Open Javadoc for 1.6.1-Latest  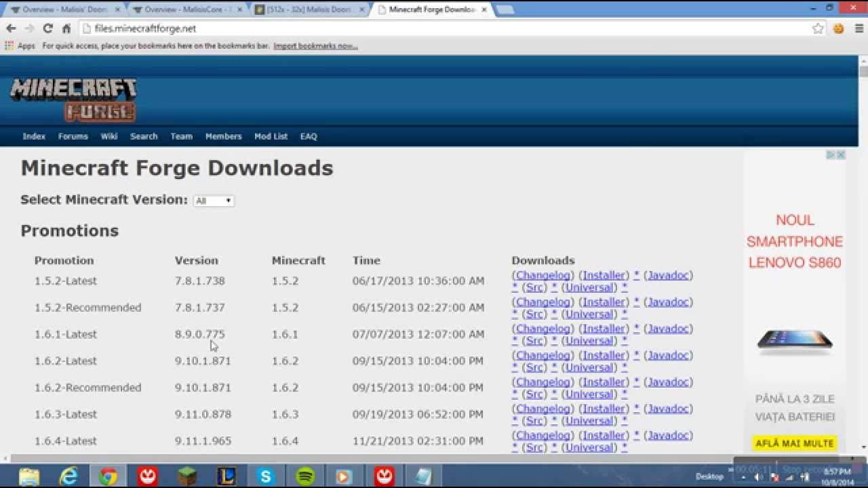[668, 329]
